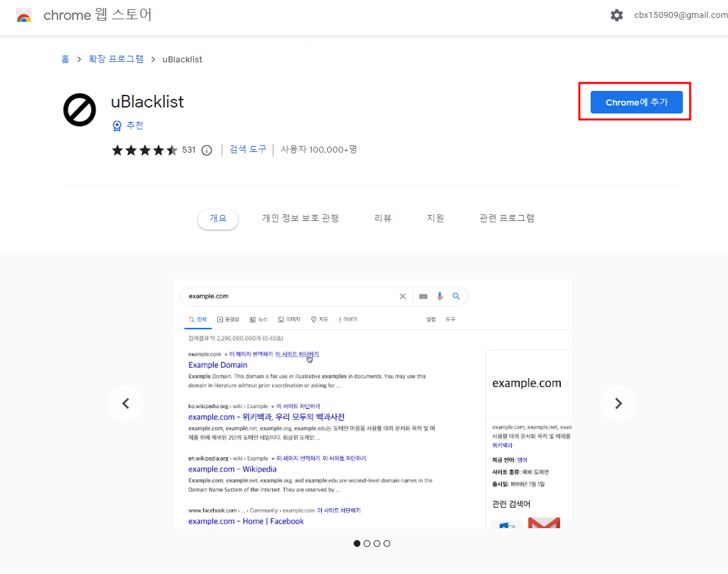The image size is (728, 574).
Task: Click the Chrome Web Store rainbow logo
Action: coord(24,15)
